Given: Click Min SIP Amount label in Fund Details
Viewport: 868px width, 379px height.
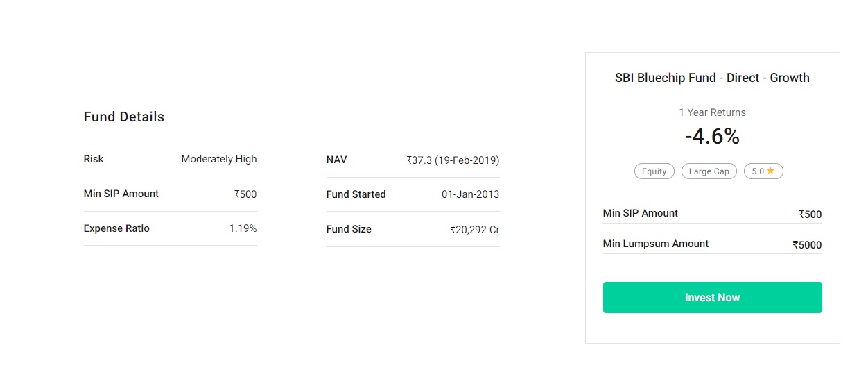Looking at the screenshot, I should tap(121, 194).
